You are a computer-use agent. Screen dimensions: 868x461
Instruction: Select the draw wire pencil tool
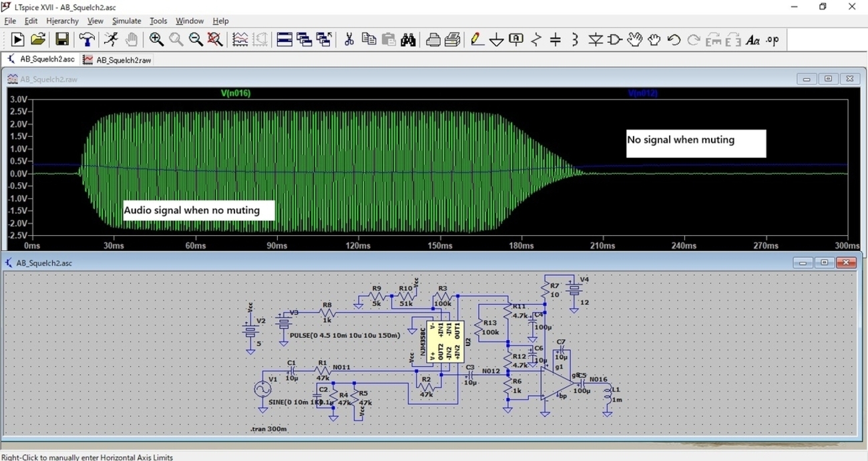pos(477,40)
